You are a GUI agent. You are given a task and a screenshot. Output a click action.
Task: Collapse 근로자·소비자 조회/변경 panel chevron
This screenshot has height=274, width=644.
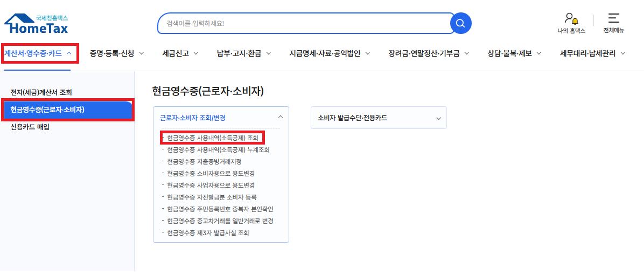[x=281, y=117]
